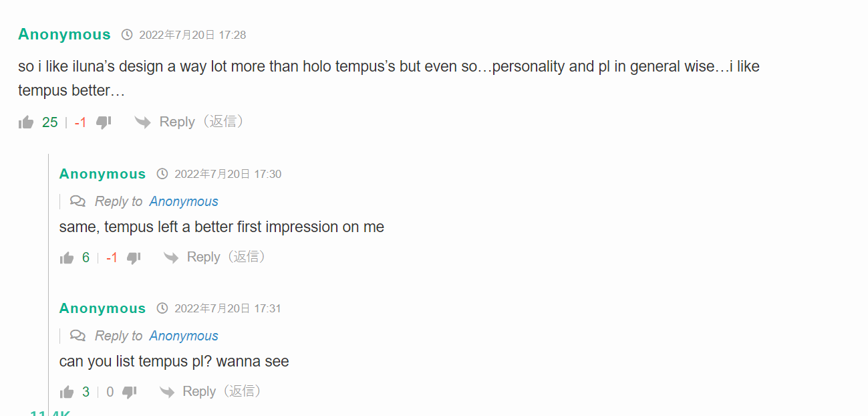The height and width of the screenshot is (416, 868).
Task: Open 'Reply to Anonymous' link in 17:31 comment
Action: (184, 336)
